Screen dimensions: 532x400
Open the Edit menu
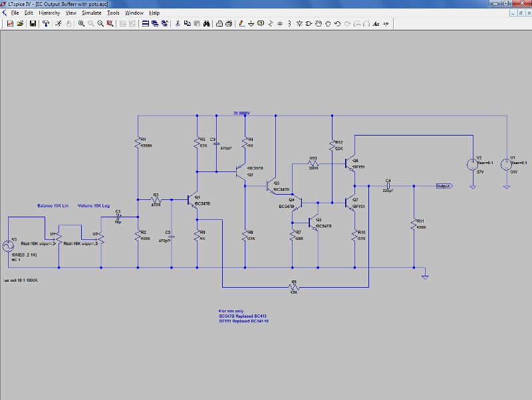(29, 13)
